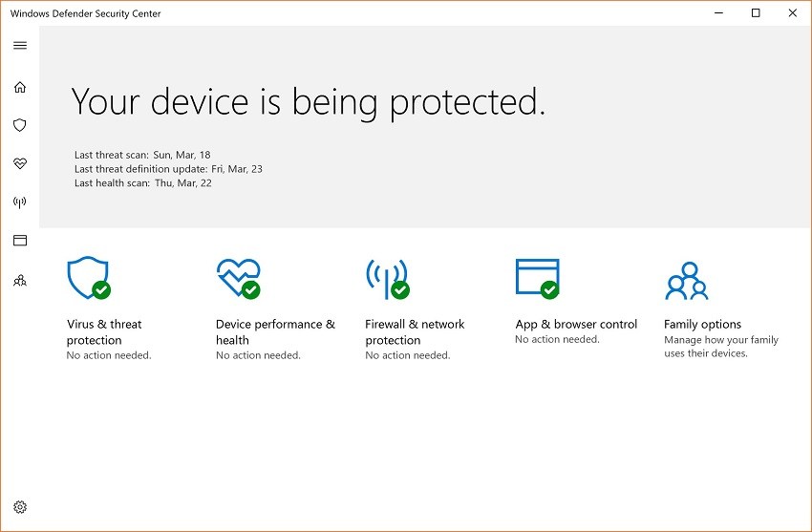Expand the hamburger navigation menu
The height and width of the screenshot is (532, 812).
click(20, 45)
